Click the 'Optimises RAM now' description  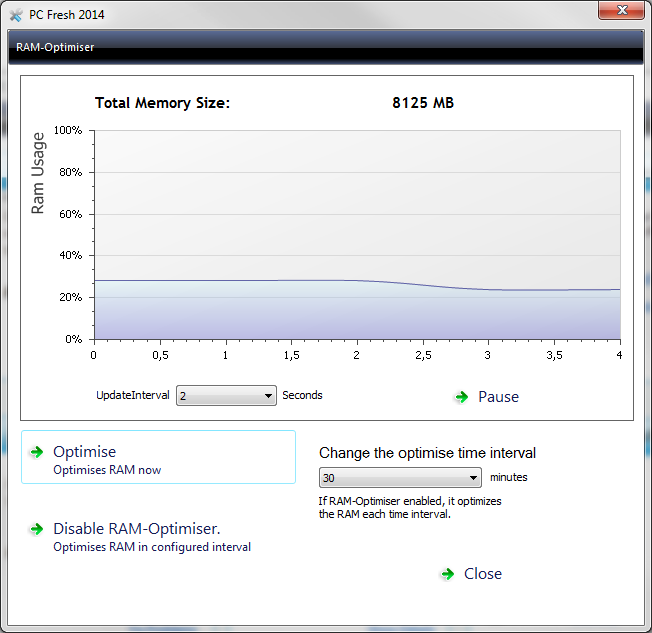pyautogui.click(x=107, y=470)
